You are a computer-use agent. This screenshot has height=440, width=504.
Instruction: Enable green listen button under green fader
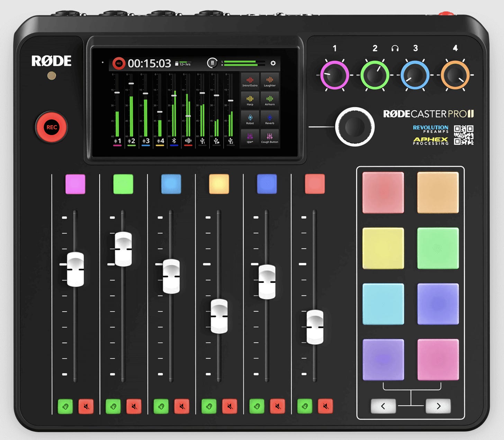[113, 406]
